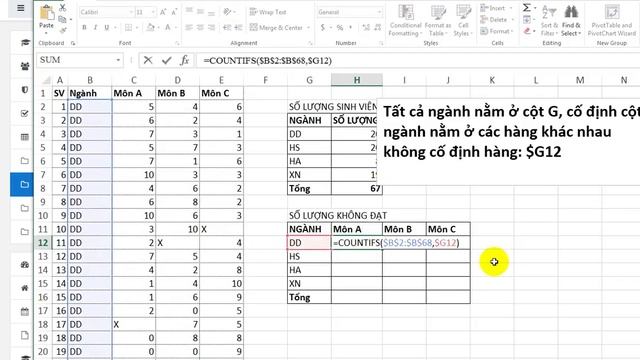Open Sort & Filter menu
The image size is (640, 360).
coord(549,20)
